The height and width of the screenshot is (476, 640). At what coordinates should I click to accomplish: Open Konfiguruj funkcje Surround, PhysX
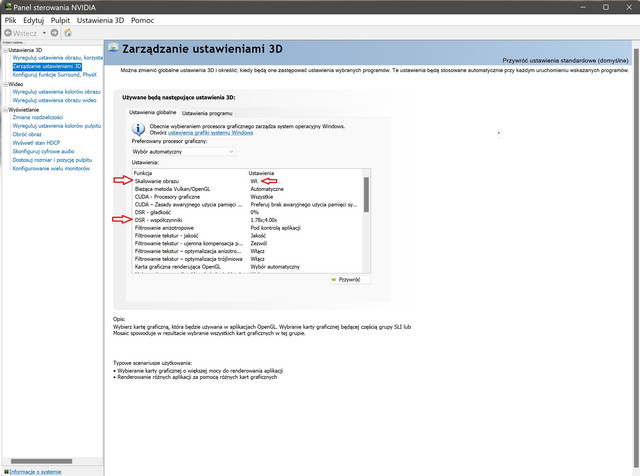click(55, 75)
